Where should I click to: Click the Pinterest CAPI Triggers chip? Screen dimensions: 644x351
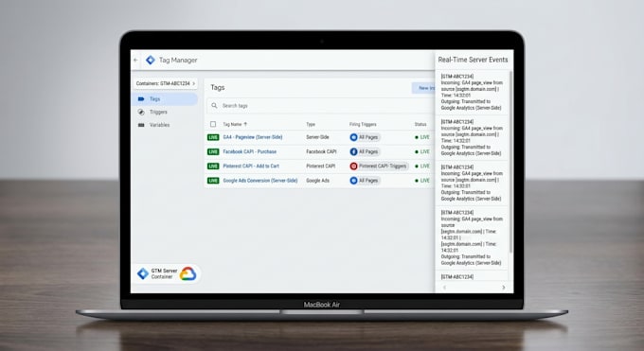tap(379, 166)
